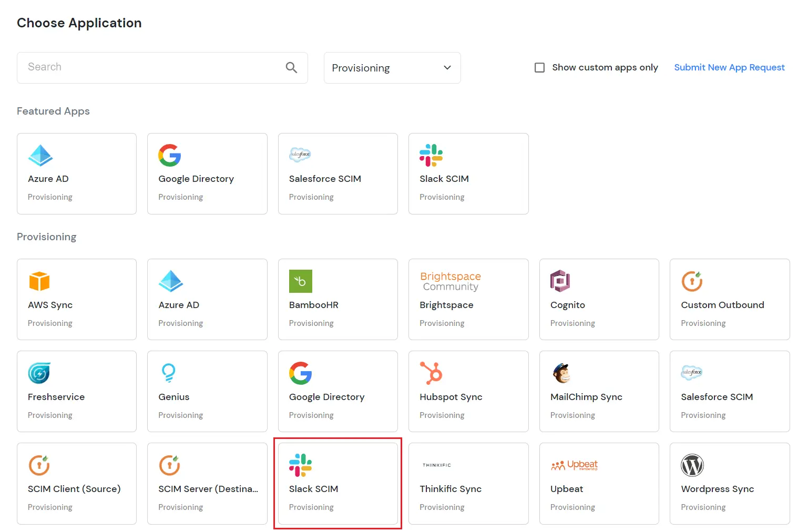Click the MailChimp Sync monkey icon

(x=561, y=373)
